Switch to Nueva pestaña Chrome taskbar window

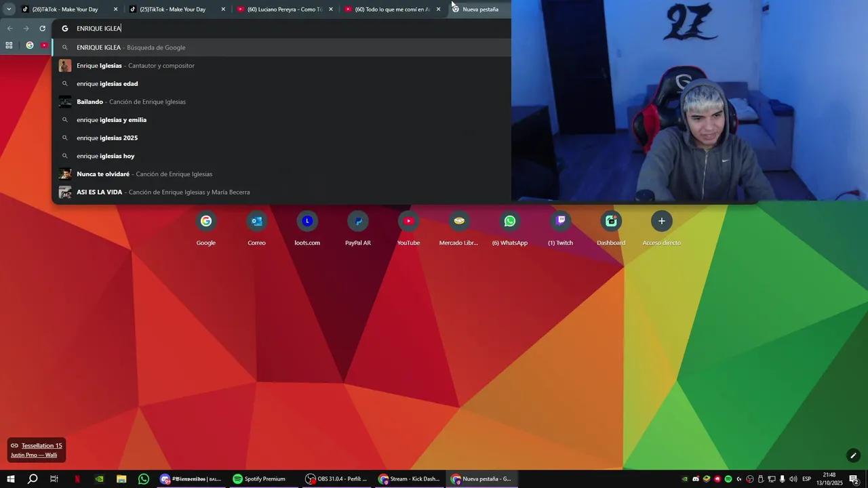tap(481, 479)
